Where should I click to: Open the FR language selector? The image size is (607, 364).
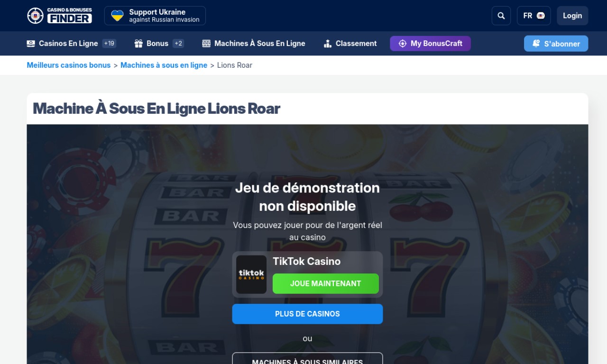[533, 16]
